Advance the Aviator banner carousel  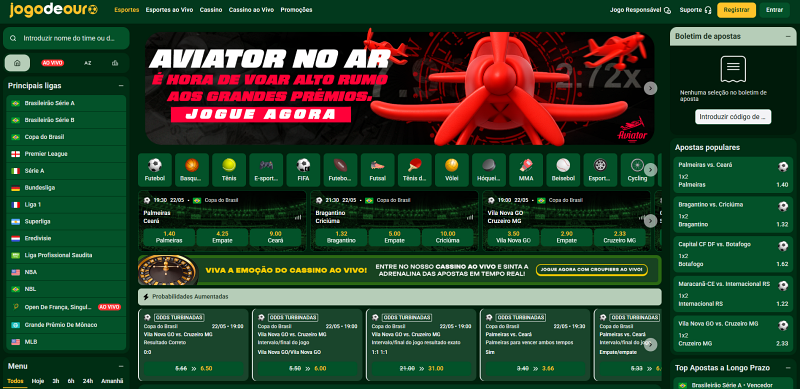(x=650, y=88)
